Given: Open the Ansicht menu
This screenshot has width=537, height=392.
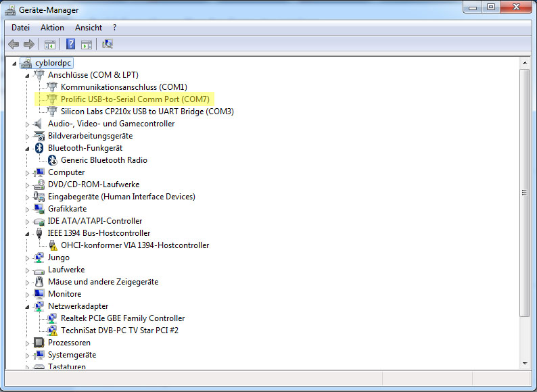Looking at the screenshot, I should 89,28.
